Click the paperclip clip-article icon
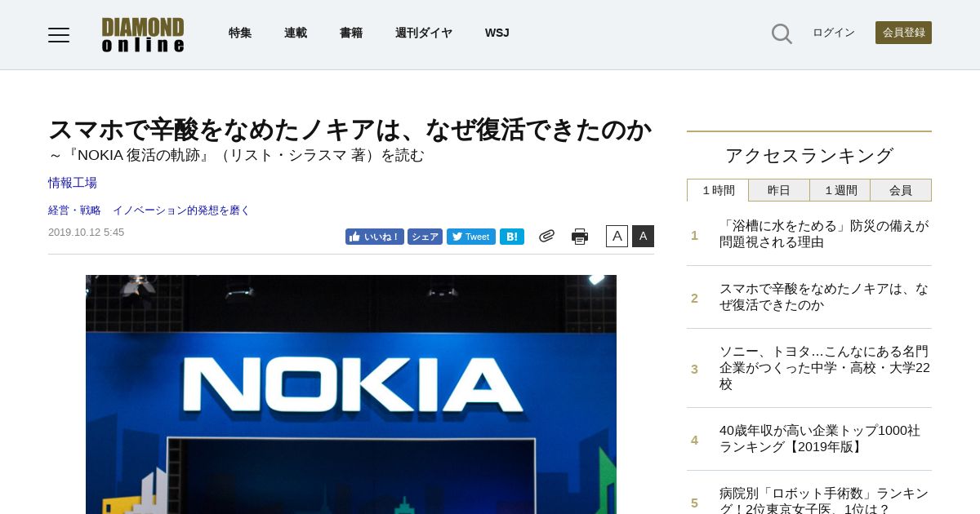This screenshot has width=980, height=514. pos(546,236)
